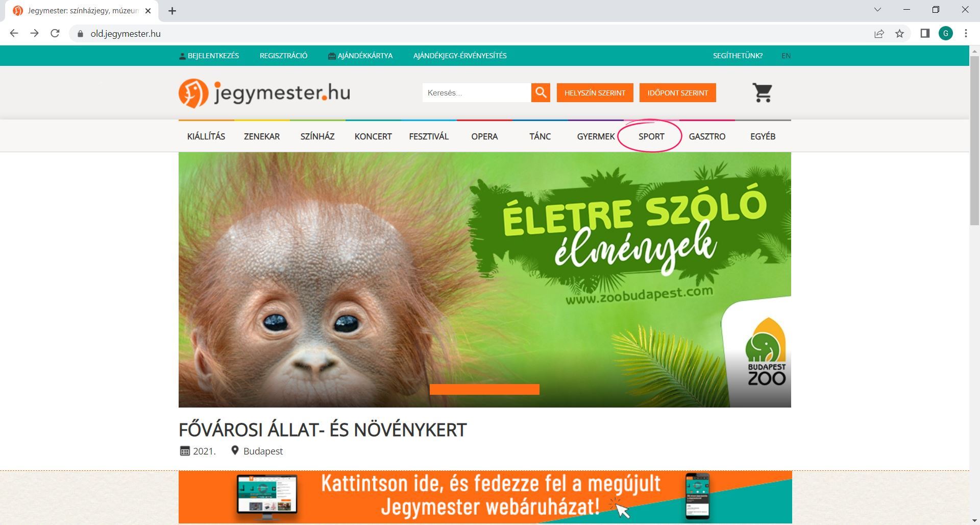Switch language to EN

pos(786,56)
